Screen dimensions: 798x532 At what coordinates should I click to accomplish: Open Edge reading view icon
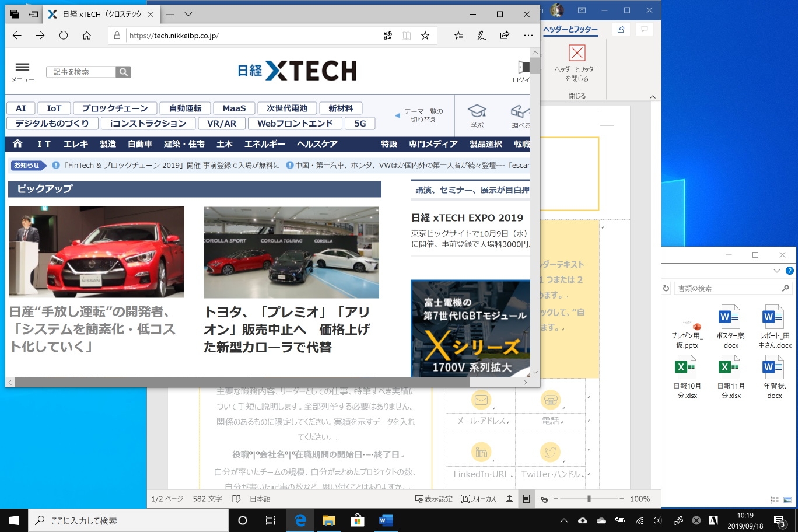[406, 36]
